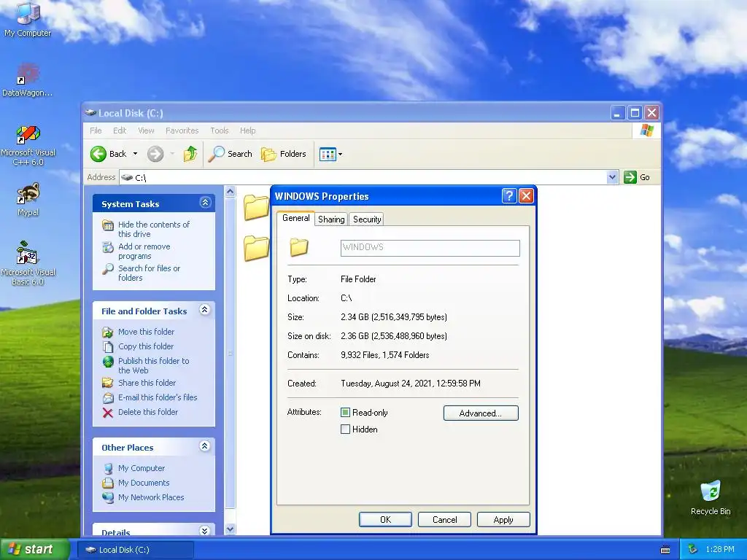Expand the Details panel
Viewport: 747px width, 560px height.
[205, 531]
